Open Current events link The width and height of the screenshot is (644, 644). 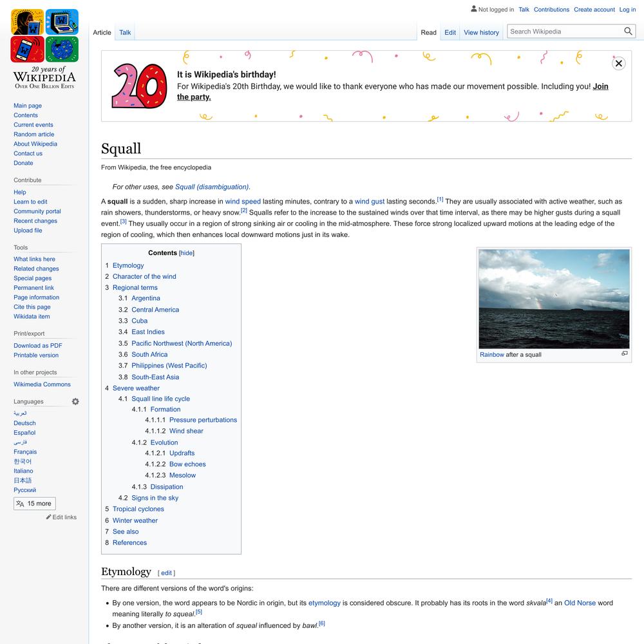coord(33,125)
